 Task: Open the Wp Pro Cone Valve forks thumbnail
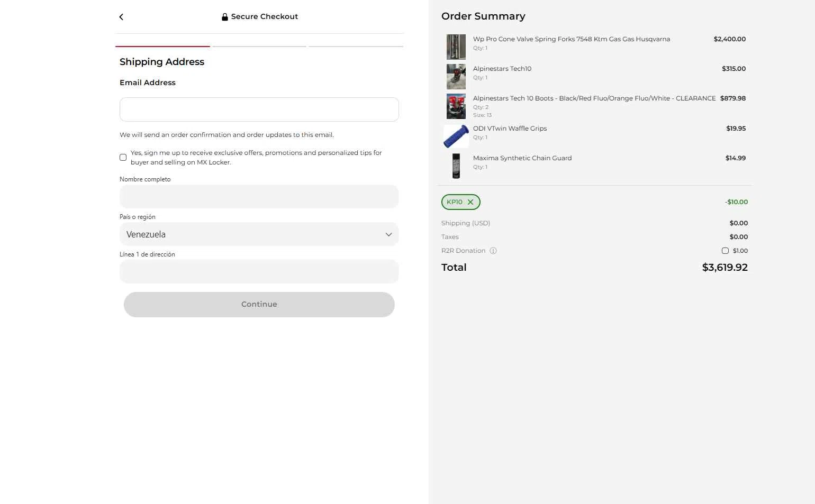(456, 47)
